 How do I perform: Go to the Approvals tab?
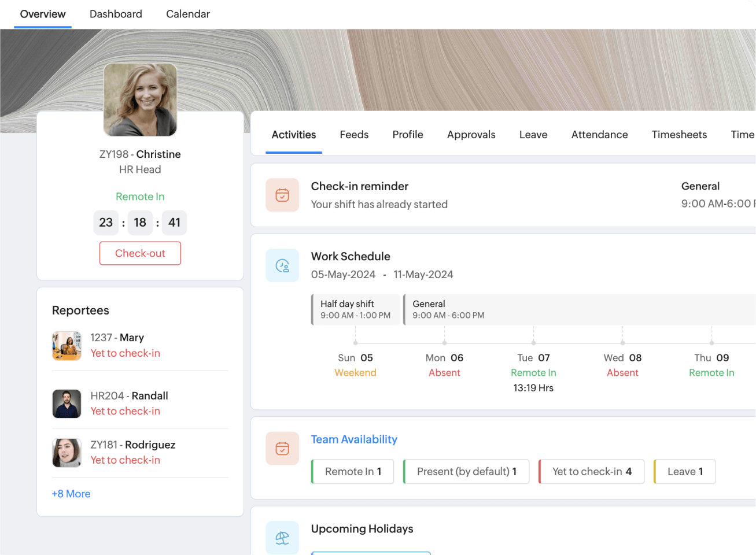point(471,135)
